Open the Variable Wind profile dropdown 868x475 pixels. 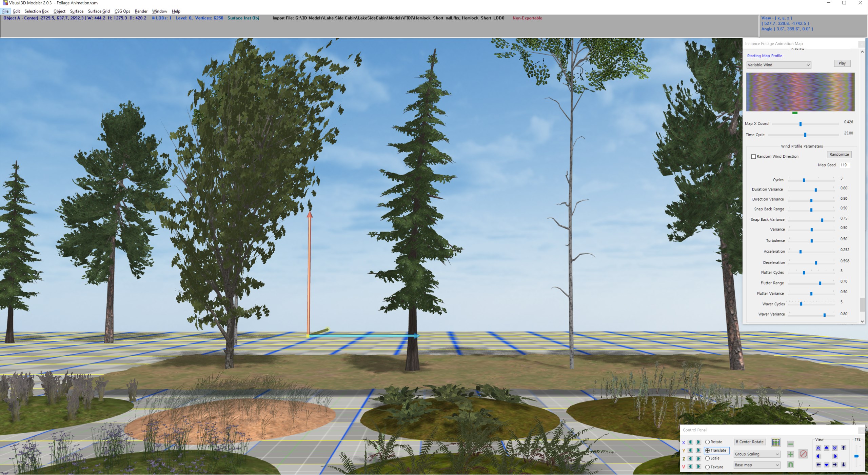point(778,65)
